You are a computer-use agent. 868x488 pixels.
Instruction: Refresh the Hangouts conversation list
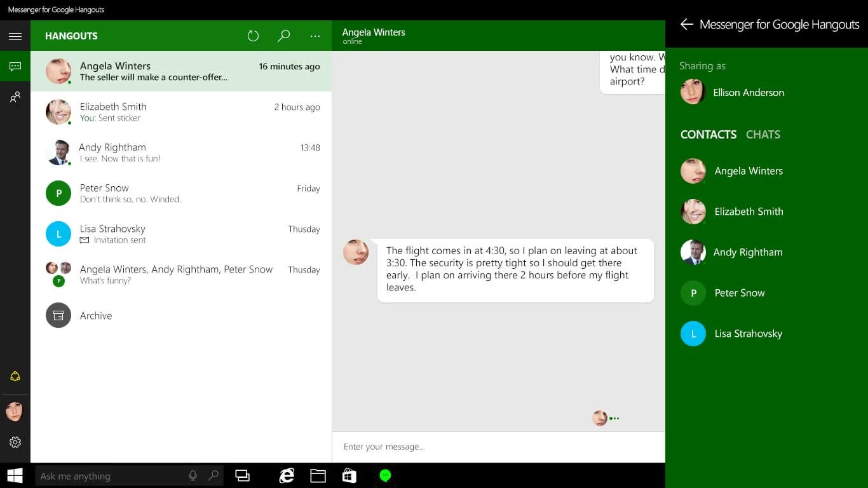click(x=253, y=36)
